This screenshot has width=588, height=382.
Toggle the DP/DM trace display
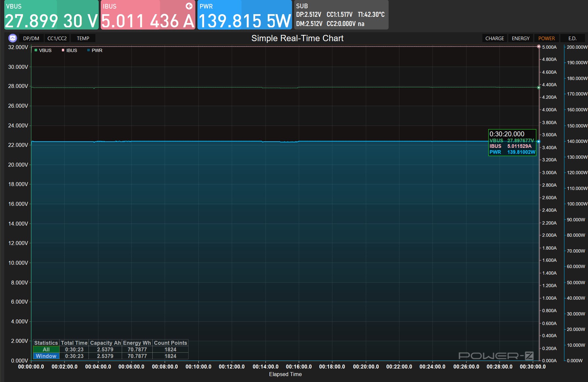point(31,39)
